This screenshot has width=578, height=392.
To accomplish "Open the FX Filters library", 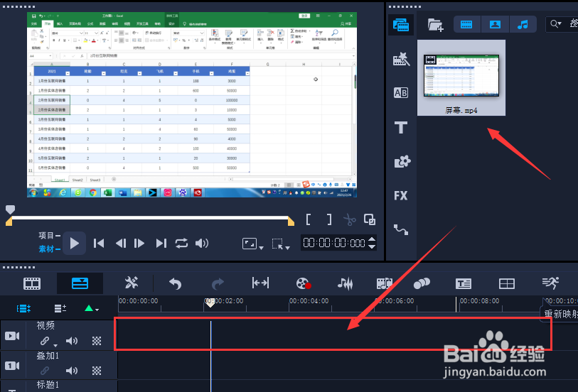I will click(401, 195).
